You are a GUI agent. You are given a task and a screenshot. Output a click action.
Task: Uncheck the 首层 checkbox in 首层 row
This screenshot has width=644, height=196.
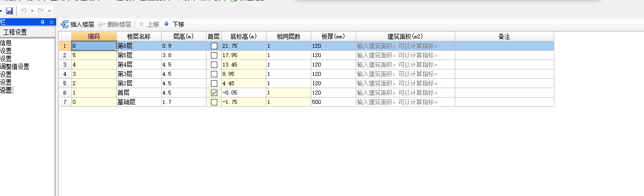214,93
